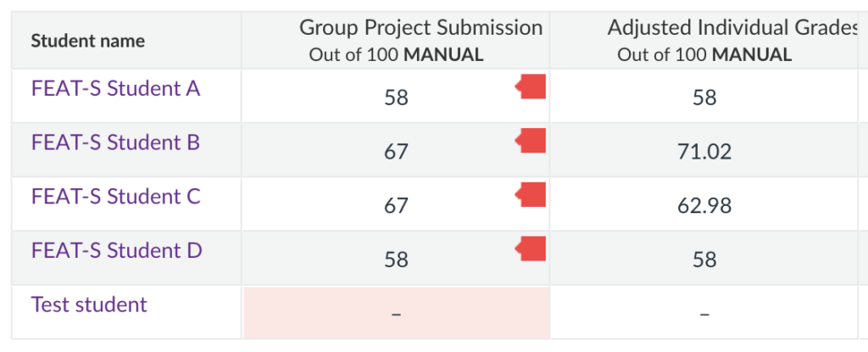The height and width of the screenshot is (352, 868).
Task: Select Student D's Adjusted grade 58
Action: 704,260
